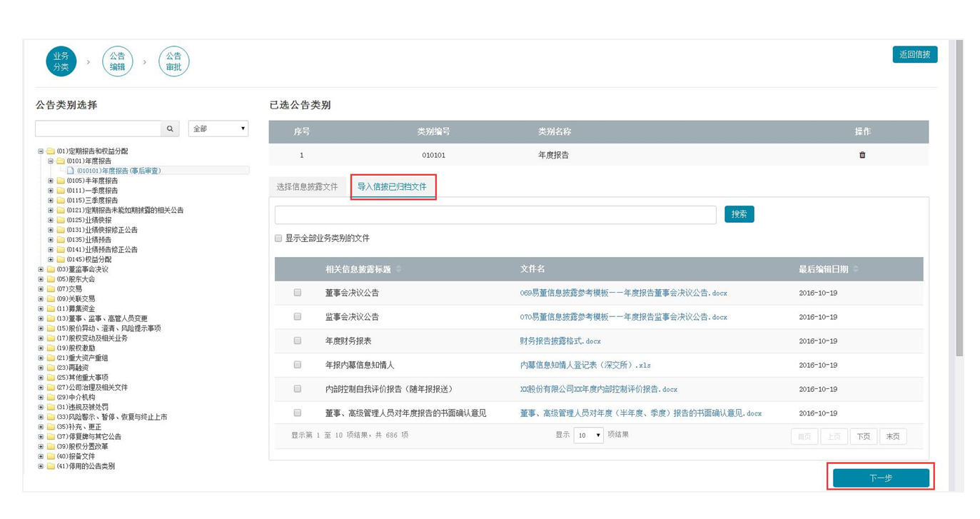Click table cell 010101 类别编号

pos(434,155)
